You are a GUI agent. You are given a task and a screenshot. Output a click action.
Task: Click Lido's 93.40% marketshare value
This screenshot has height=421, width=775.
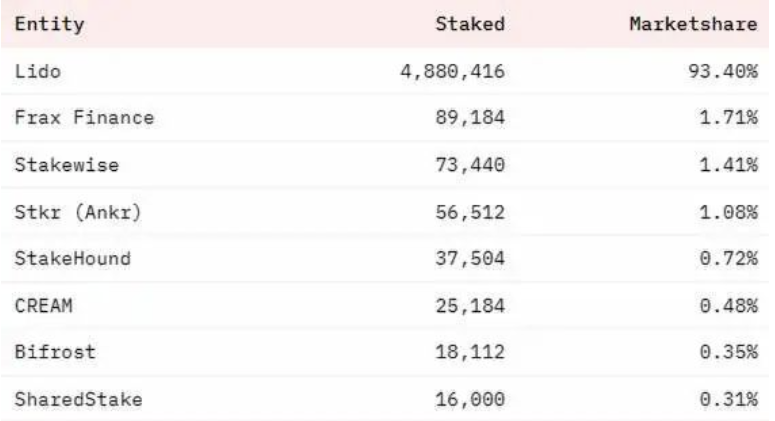coord(723,71)
